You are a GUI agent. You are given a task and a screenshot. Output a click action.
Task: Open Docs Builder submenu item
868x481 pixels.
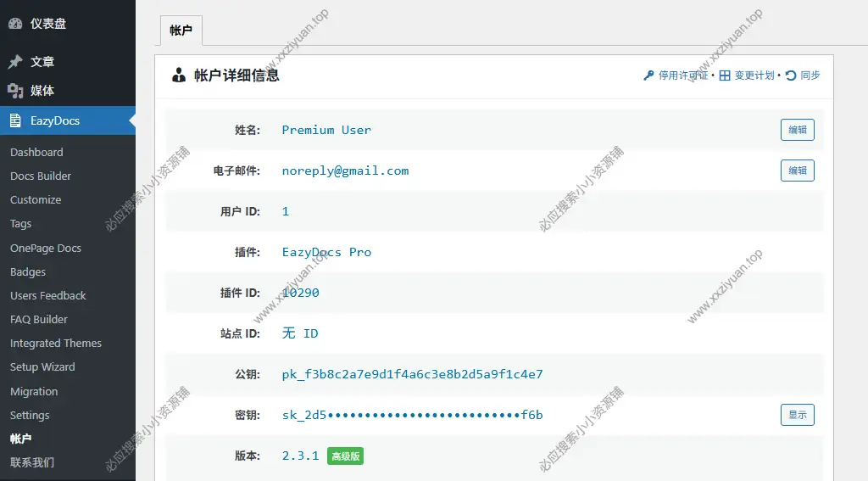(x=41, y=176)
